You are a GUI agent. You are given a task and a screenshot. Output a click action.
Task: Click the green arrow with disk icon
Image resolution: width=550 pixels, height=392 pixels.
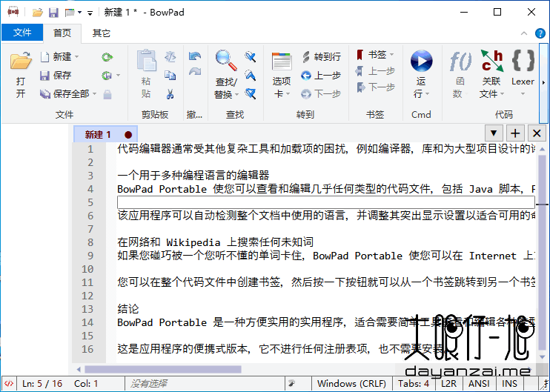pyautogui.click(x=107, y=76)
